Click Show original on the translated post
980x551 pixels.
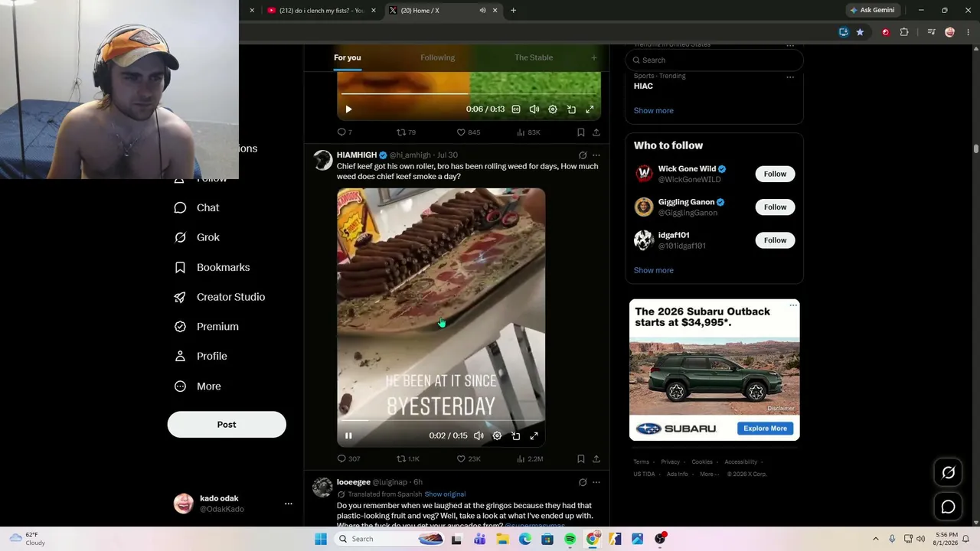click(x=445, y=494)
